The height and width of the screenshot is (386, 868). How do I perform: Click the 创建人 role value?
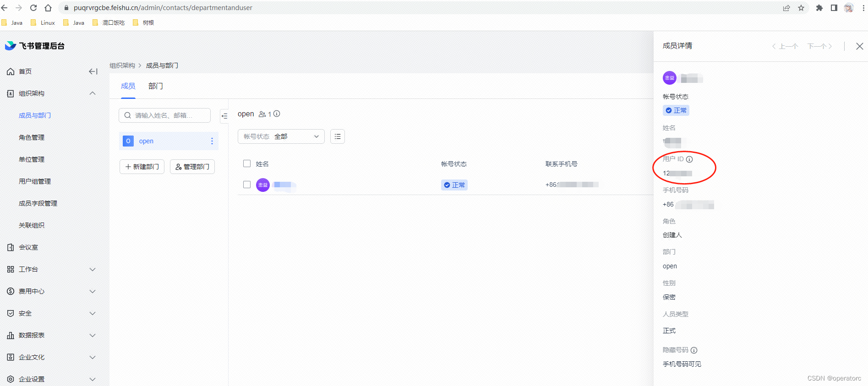pos(672,235)
